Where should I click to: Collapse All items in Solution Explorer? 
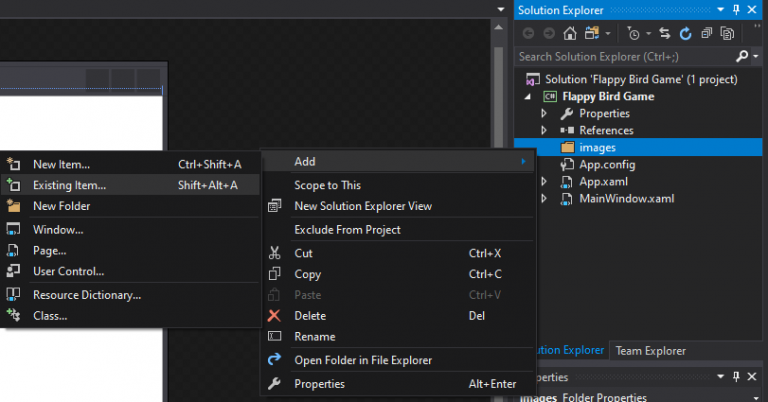pos(706,33)
